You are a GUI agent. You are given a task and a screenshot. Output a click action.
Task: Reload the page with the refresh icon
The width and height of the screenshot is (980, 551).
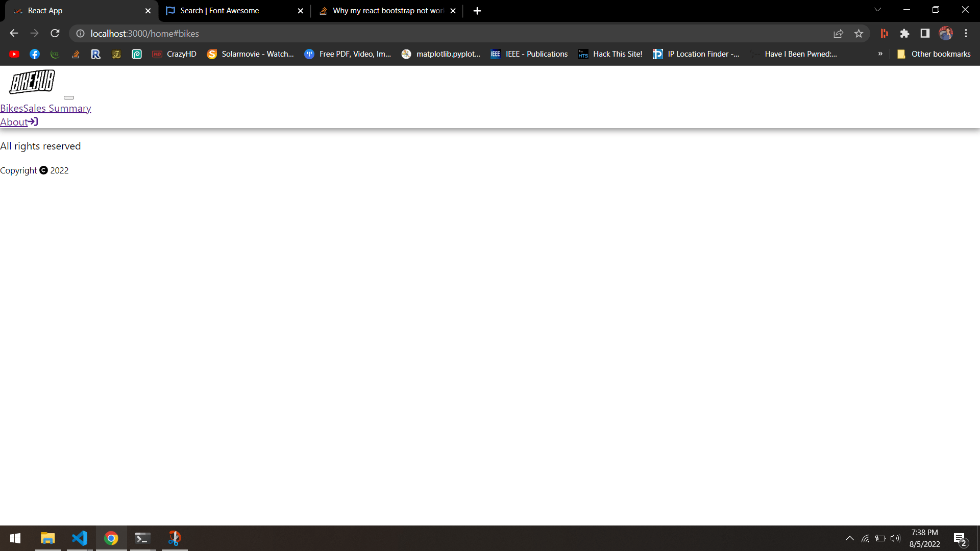pyautogui.click(x=55, y=33)
